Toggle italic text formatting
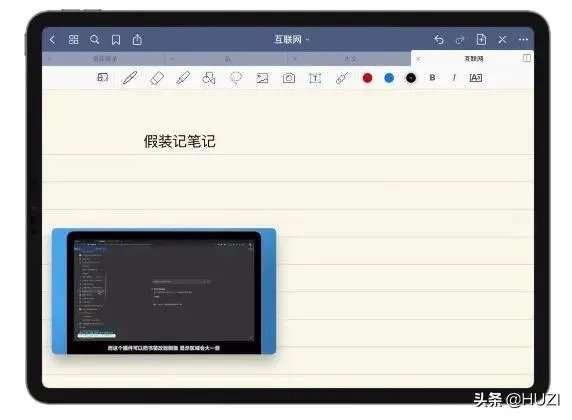The width and height of the screenshot is (572, 420). pyautogui.click(x=454, y=77)
